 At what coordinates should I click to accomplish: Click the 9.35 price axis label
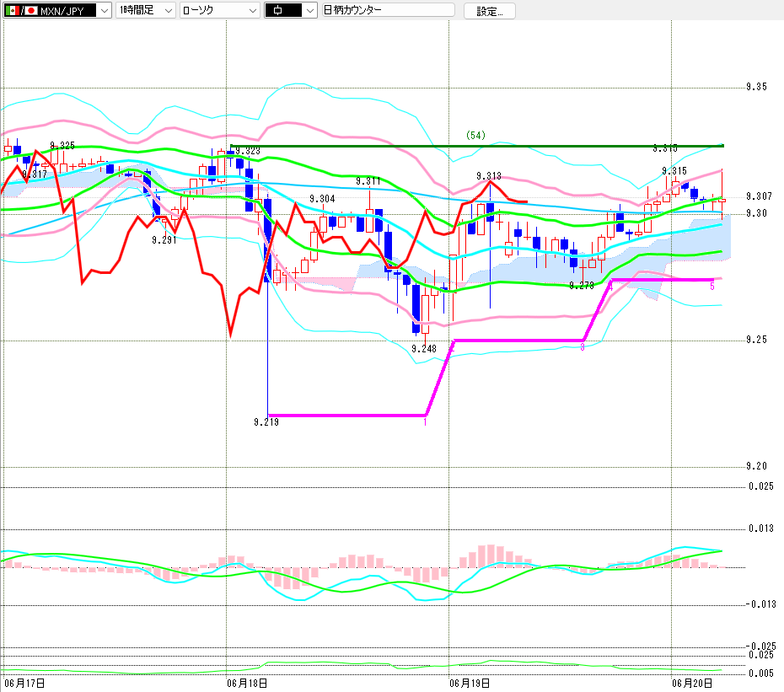point(756,87)
